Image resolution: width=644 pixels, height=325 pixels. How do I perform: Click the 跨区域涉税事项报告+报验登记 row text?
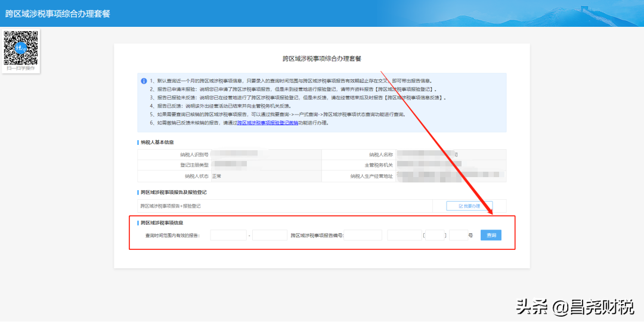pyautogui.click(x=171, y=206)
